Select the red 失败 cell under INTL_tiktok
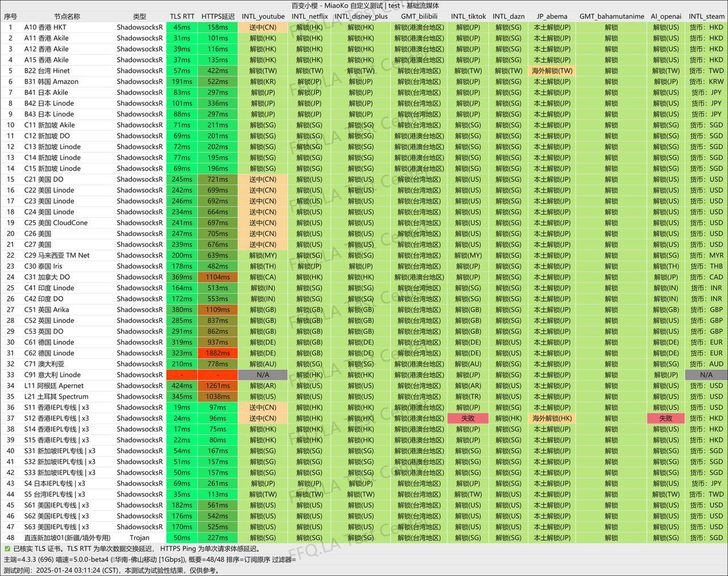This screenshot has height=576, width=728. 468,418
